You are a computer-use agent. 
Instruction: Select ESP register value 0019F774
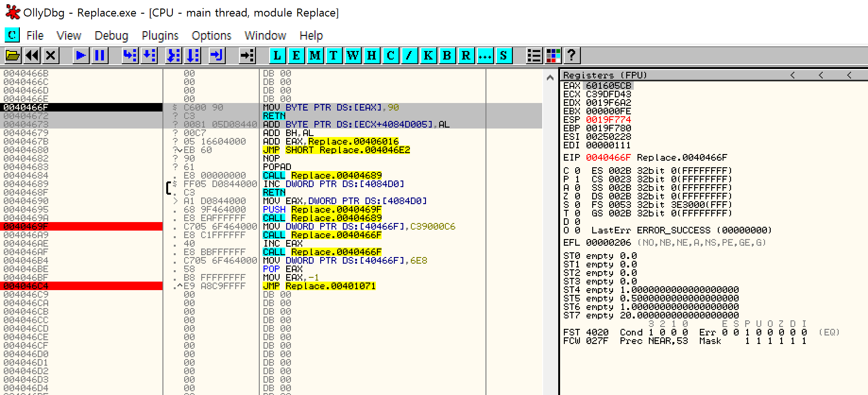[608, 120]
